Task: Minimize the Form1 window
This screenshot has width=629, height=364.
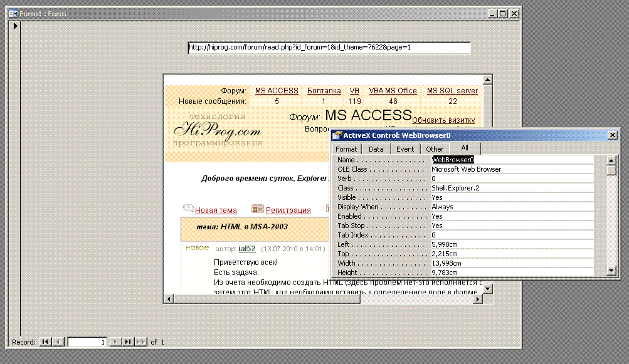Action: pyautogui.click(x=493, y=14)
